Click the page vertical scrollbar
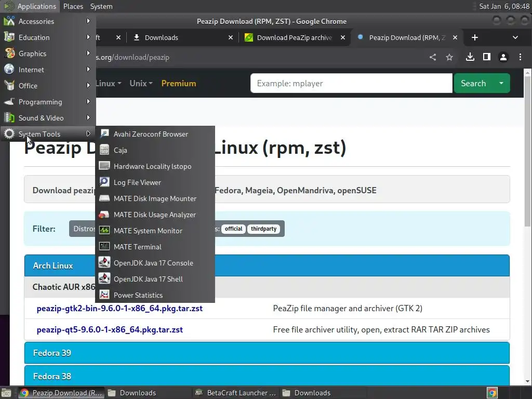This screenshot has height=399, width=532. 527,151
